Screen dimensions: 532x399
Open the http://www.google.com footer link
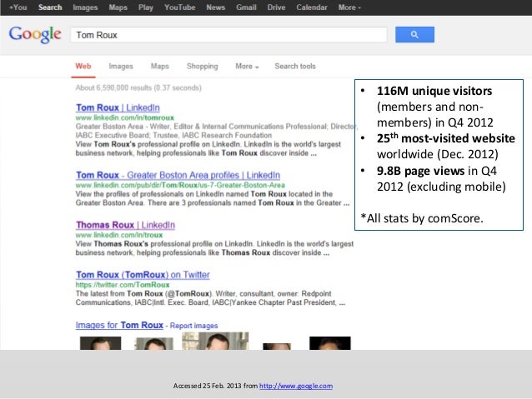coord(296,386)
